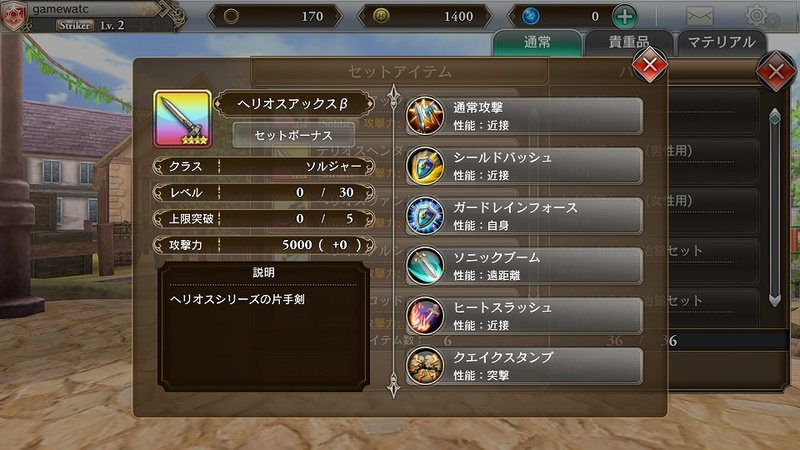The width and height of the screenshot is (800, 450).
Task: Click the ガードレインフォース skill icon
Action: [x=424, y=216]
